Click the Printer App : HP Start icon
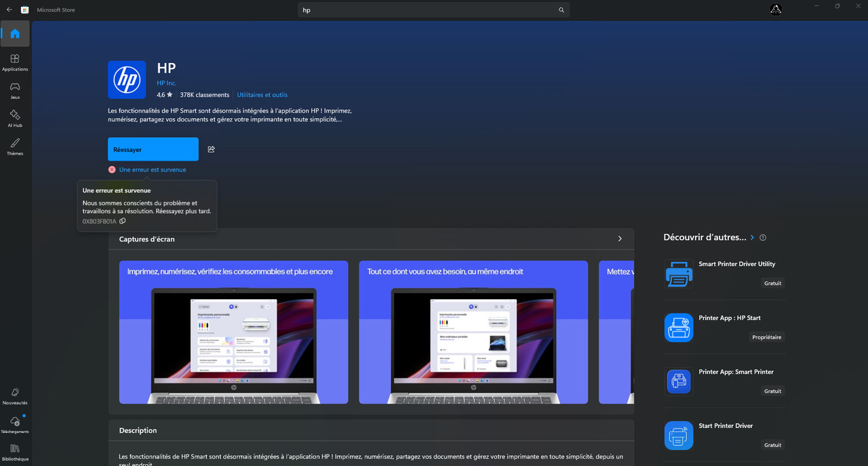868x466 pixels. tap(679, 328)
